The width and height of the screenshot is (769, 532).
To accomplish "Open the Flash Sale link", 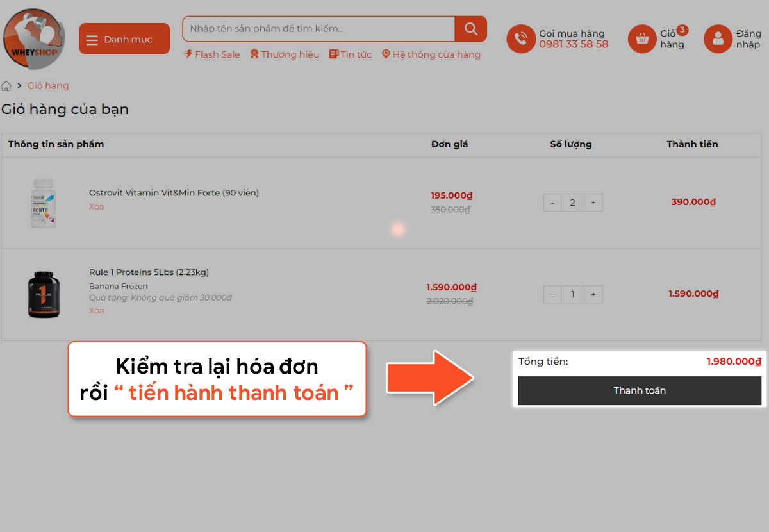I will click(x=211, y=54).
